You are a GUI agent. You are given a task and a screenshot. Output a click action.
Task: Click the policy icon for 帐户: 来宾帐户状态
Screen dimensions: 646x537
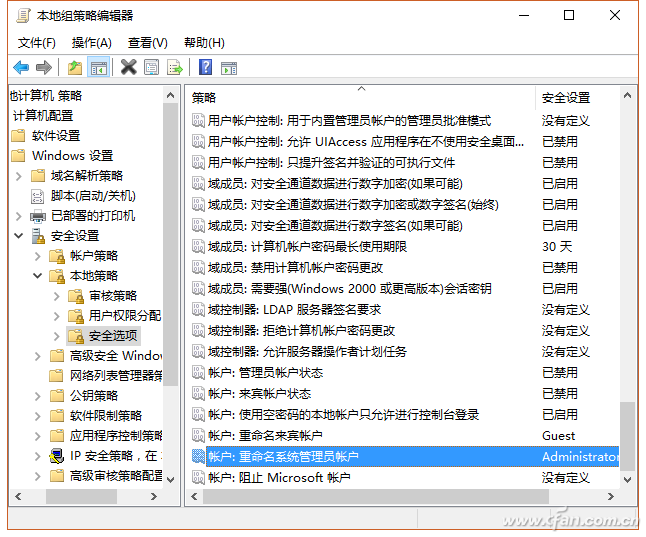(198, 394)
